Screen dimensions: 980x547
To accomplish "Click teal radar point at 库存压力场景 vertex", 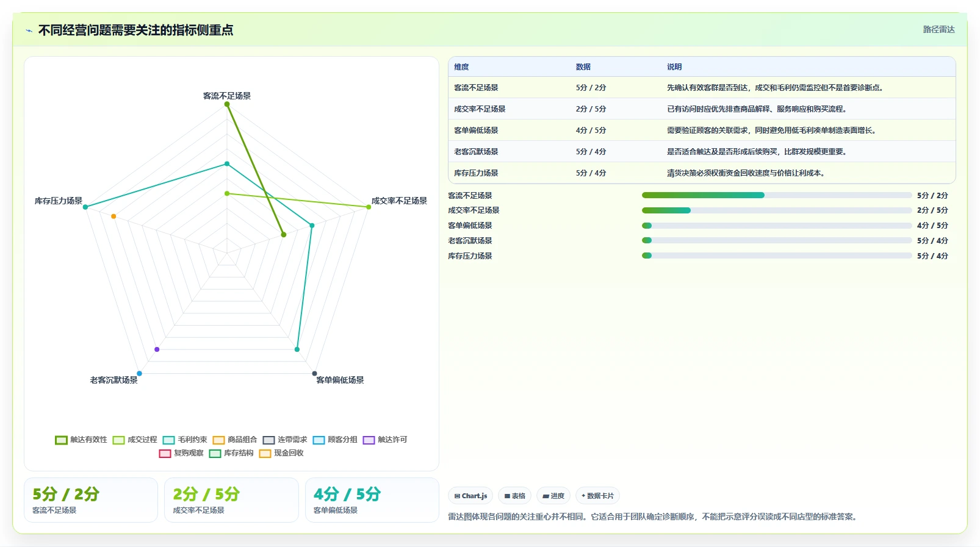I will [x=85, y=207].
